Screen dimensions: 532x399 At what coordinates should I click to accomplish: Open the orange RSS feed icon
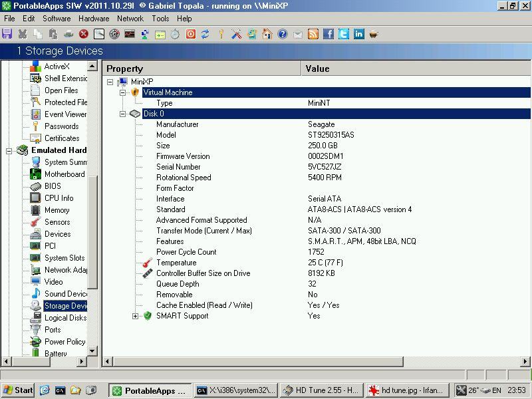coord(313,34)
